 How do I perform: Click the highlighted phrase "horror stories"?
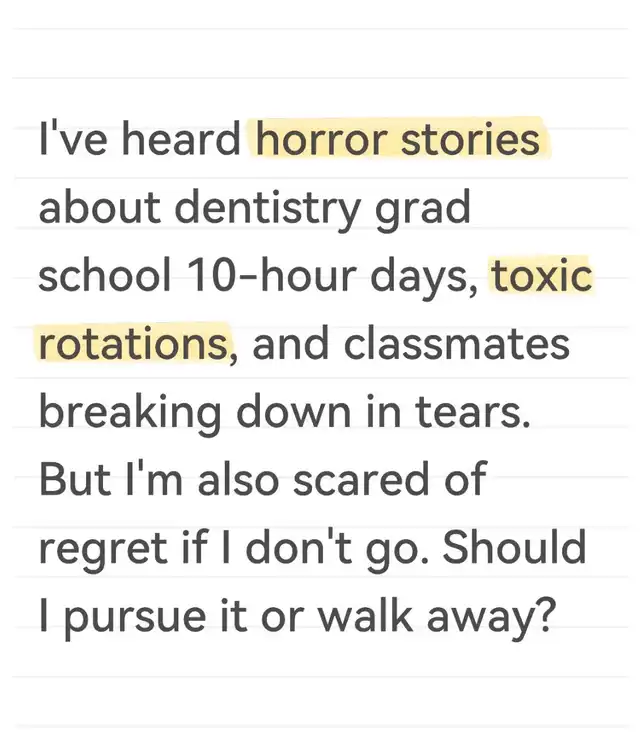398,139
